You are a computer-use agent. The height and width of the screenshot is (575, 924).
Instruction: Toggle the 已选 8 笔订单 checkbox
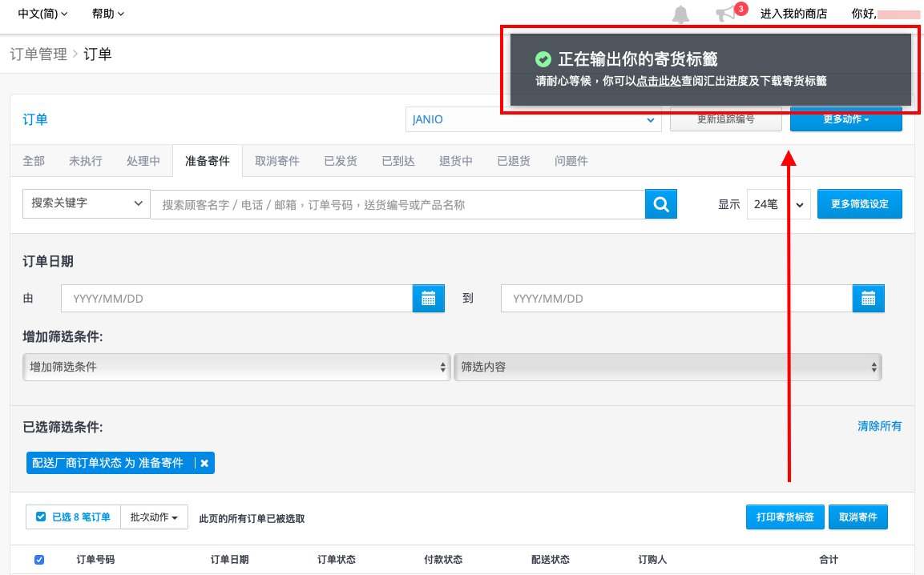point(41,517)
